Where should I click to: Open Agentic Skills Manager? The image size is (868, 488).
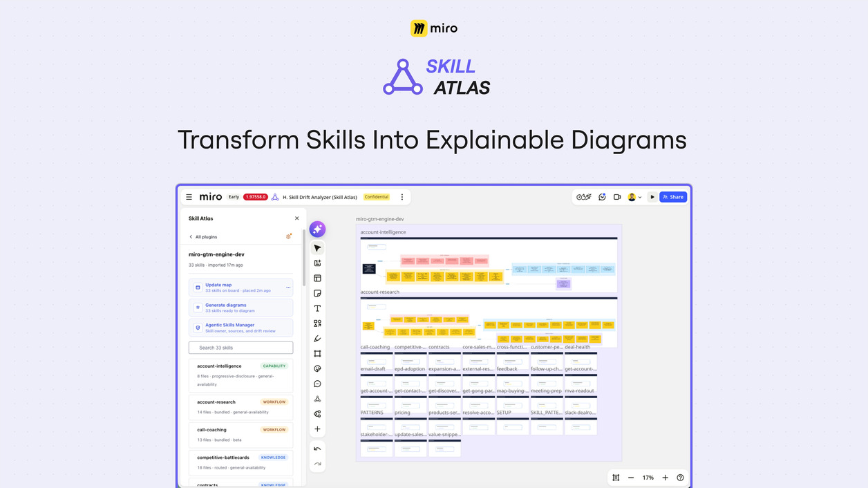pyautogui.click(x=240, y=328)
